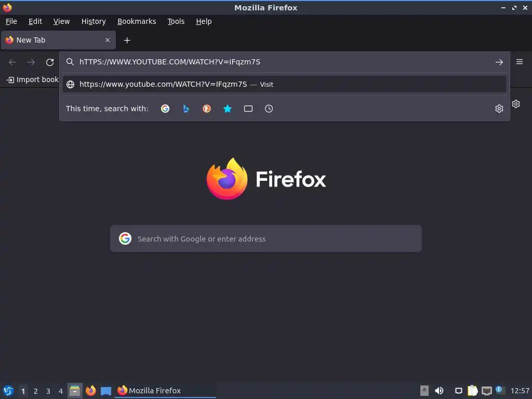Open the Firefox hamburger application menu
The height and width of the screenshot is (399, 532).
(x=520, y=62)
